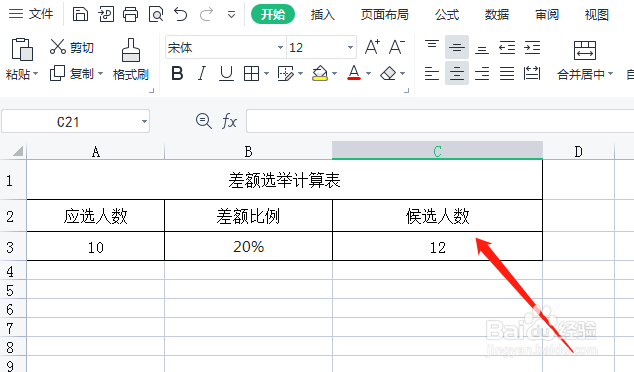The width and height of the screenshot is (634, 372).
Task: Decrease indent icon
Action: 507,47
